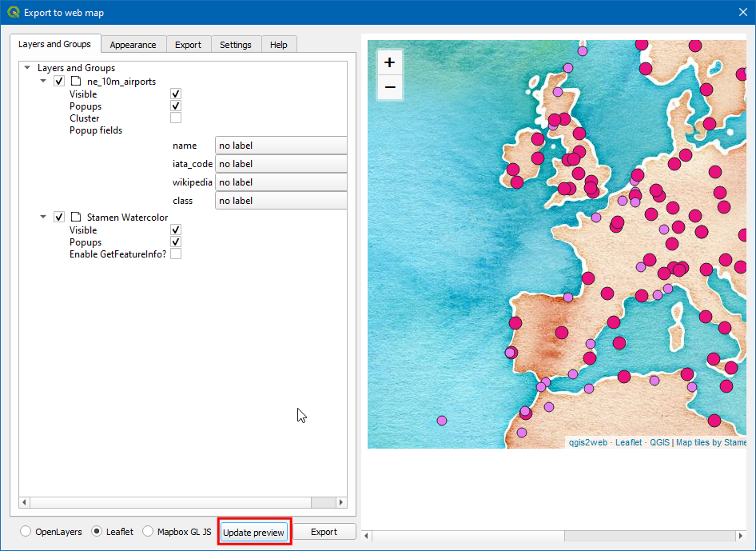
Task: Collapse the ne_10m_airports tree node
Action: (x=44, y=82)
